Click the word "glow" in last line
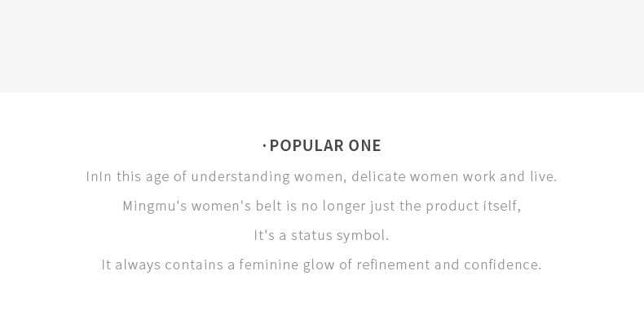The height and width of the screenshot is (329, 644). 319,265
